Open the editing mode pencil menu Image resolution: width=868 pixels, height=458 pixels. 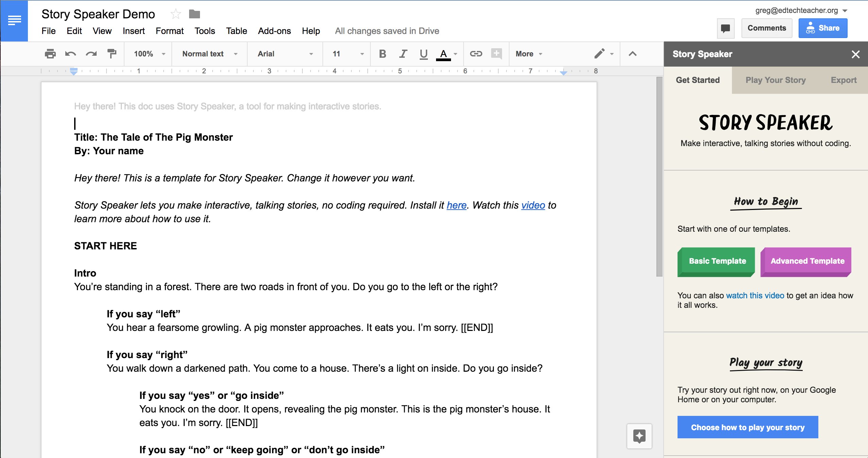(604, 54)
